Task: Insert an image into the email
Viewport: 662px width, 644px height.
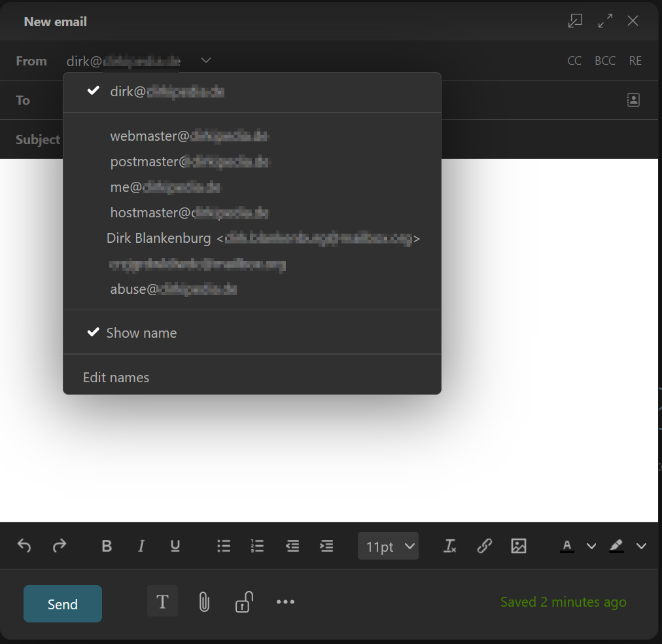Action: (519, 546)
